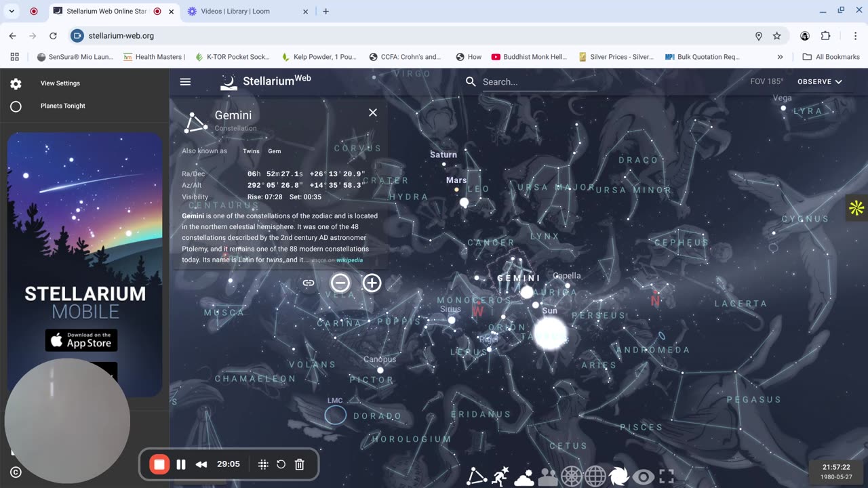The width and height of the screenshot is (868, 488).
Task: Close the Videos Library Loom tab
Action: pos(305,12)
